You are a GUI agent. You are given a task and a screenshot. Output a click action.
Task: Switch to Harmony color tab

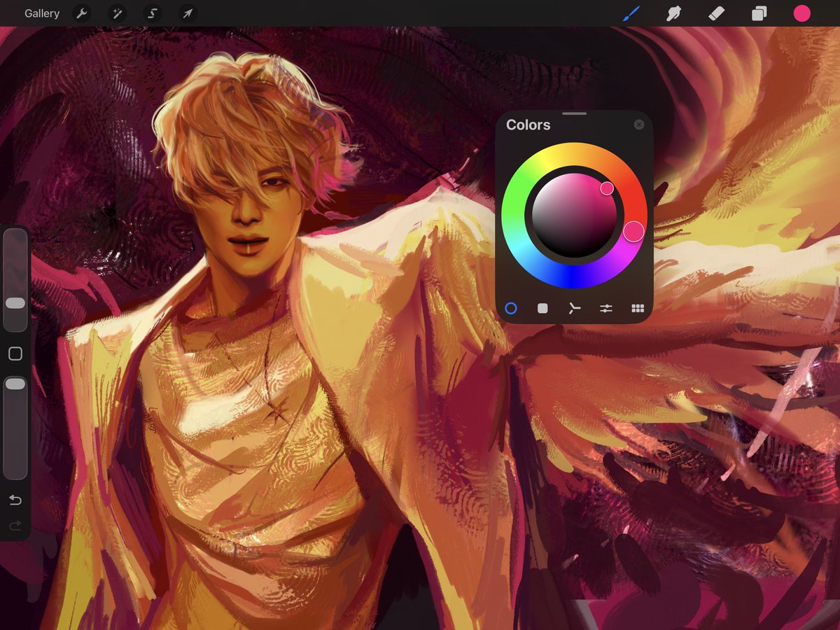click(574, 308)
